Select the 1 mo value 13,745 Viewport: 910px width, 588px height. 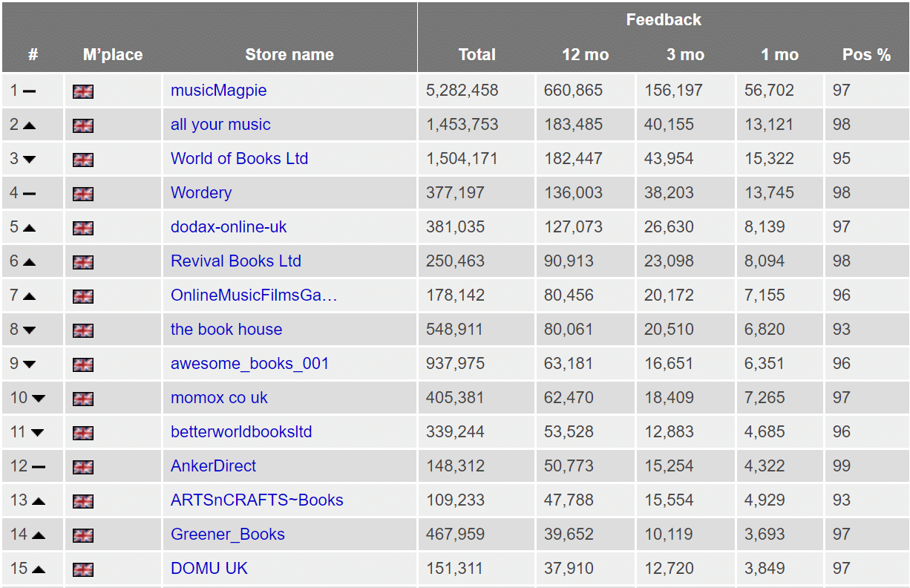click(x=770, y=193)
